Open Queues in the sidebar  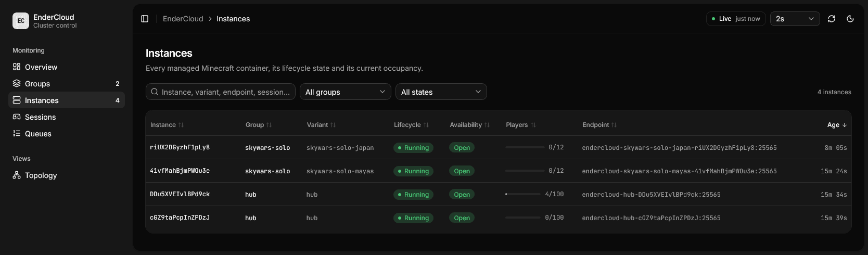tap(67, 134)
